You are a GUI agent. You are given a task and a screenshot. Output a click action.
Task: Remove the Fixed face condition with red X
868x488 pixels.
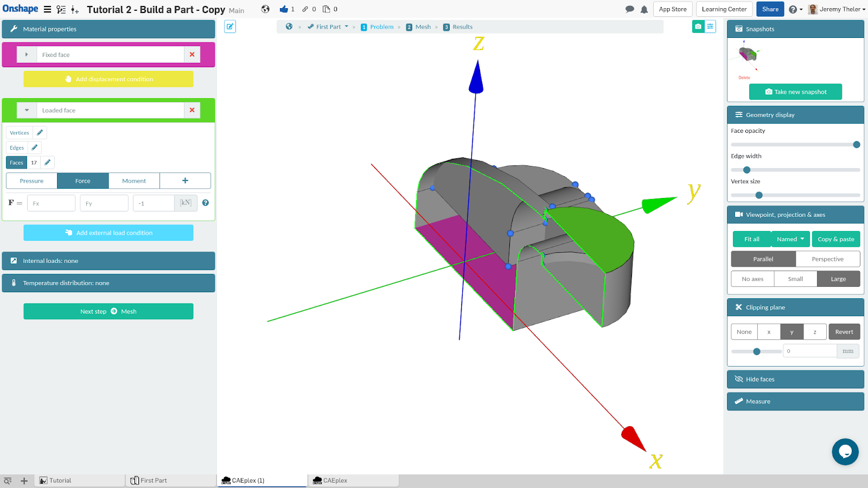192,55
